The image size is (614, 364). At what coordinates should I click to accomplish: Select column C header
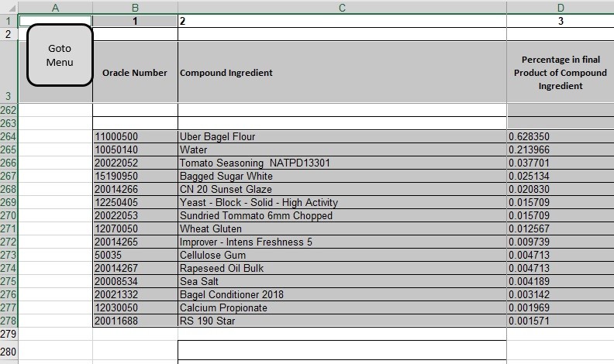(x=342, y=8)
